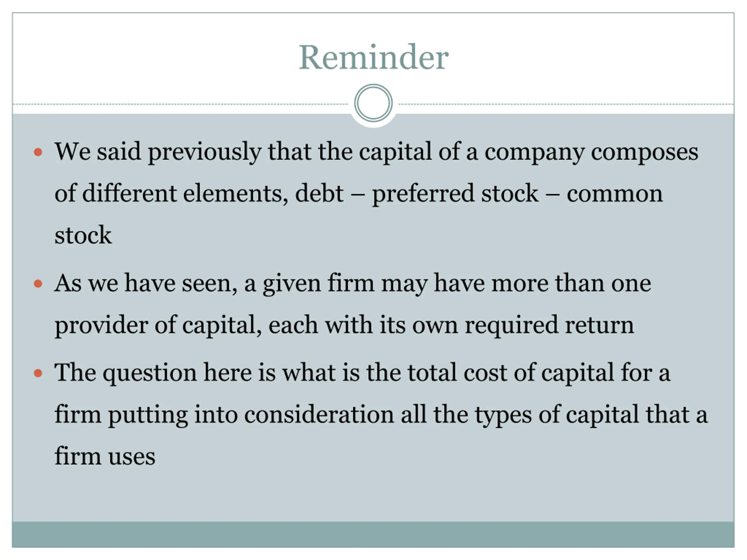Click the text 'As we have seen'
This screenshot has height=560, width=747.
(x=146, y=283)
